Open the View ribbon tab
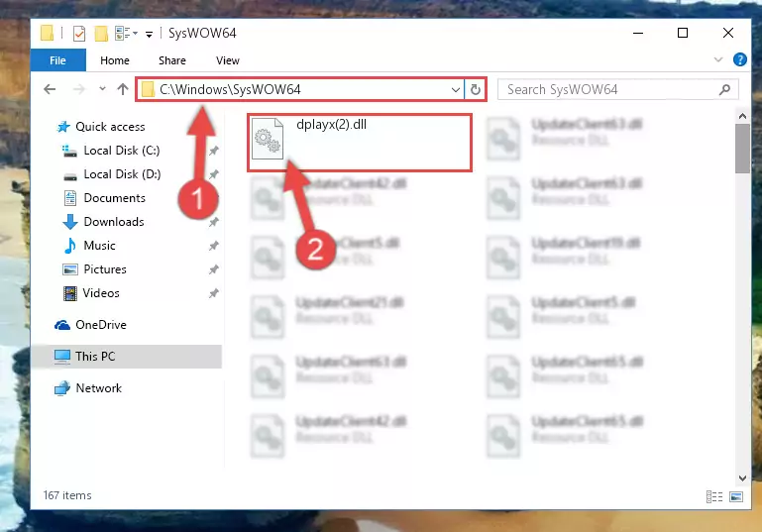Viewport: 762px width, 532px height. point(228,60)
